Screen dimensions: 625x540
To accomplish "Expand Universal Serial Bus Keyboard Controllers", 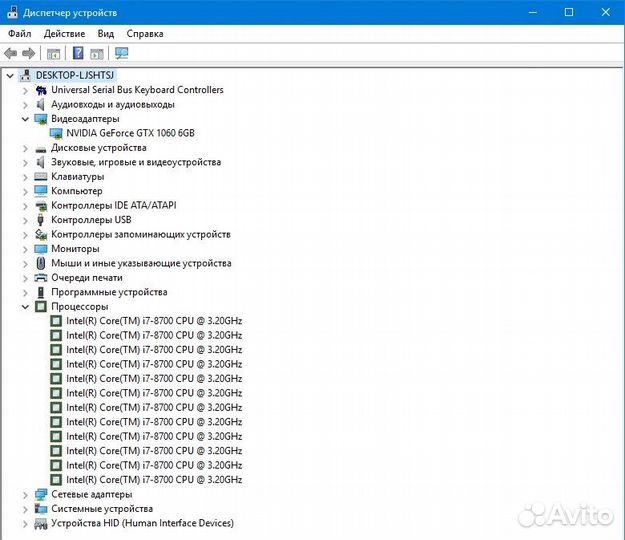I will coord(26,90).
